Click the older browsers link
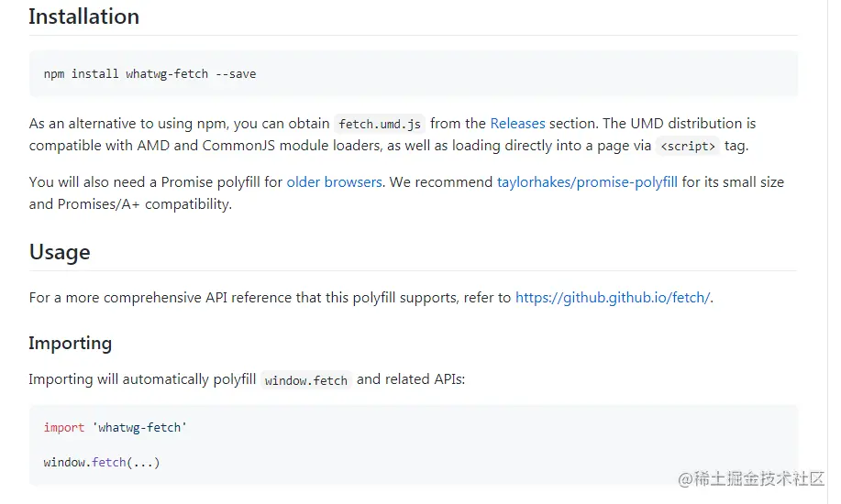The image size is (841, 504). click(x=334, y=181)
